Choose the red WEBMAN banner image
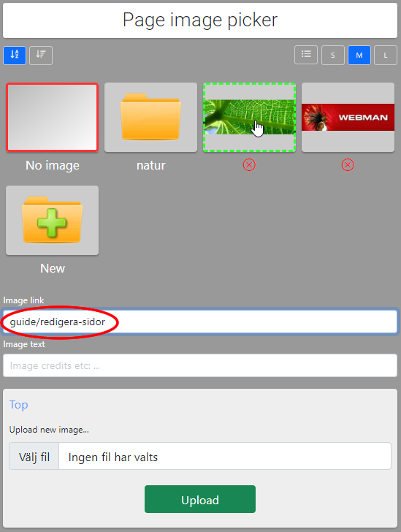The height and width of the screenshot is (532, 401). tap(348, 117)
